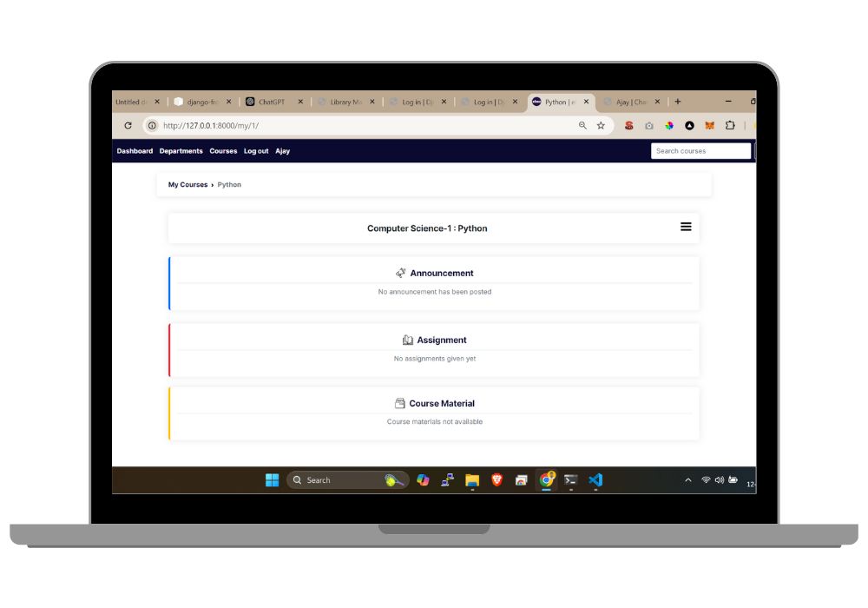Image resolution: width=868 pixels, height=608 pixels.
Task: Select the Course Material notebook icon
Action: [x=400, y=403]
